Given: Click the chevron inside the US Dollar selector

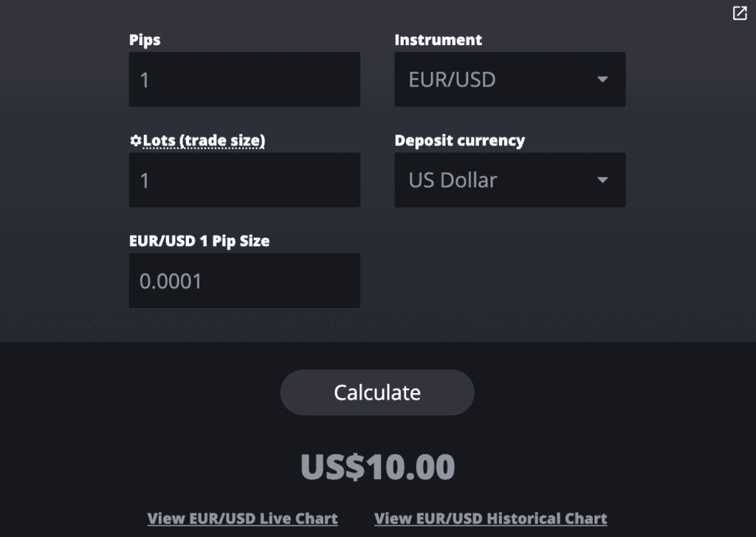Looking at the screenshot, I should (602, 179).
